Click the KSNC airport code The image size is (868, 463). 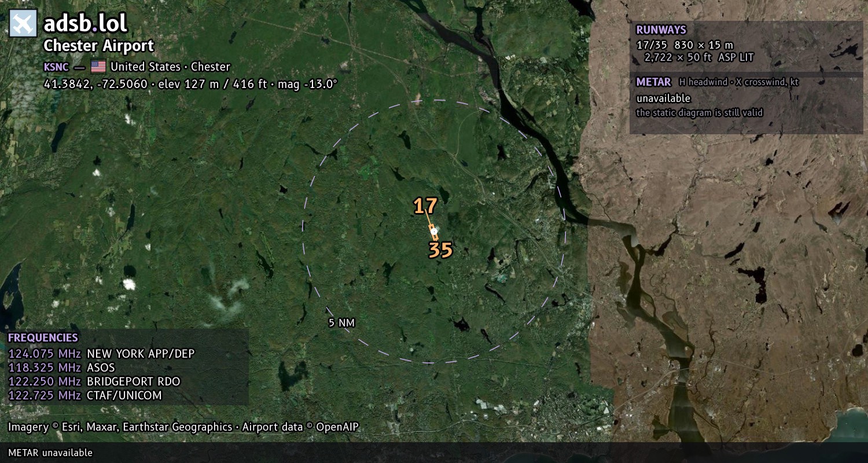[x=56, y=67]
